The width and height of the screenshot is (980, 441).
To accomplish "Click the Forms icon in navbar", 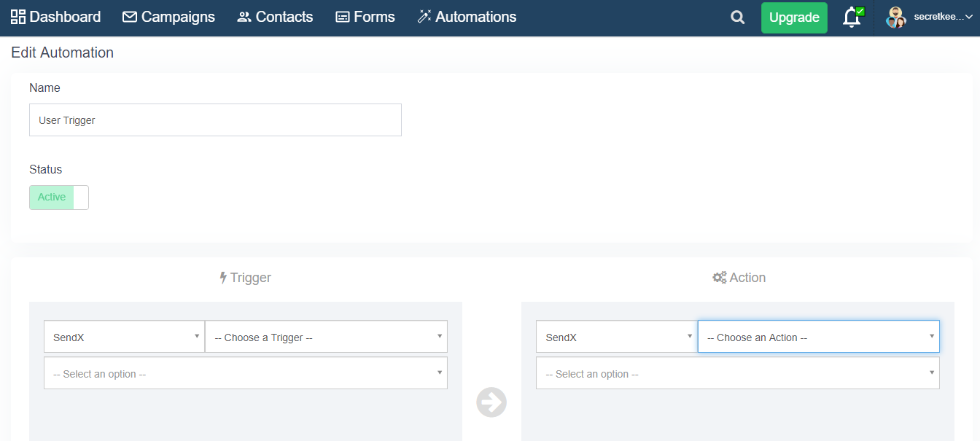I will click(x=343, y=17).
